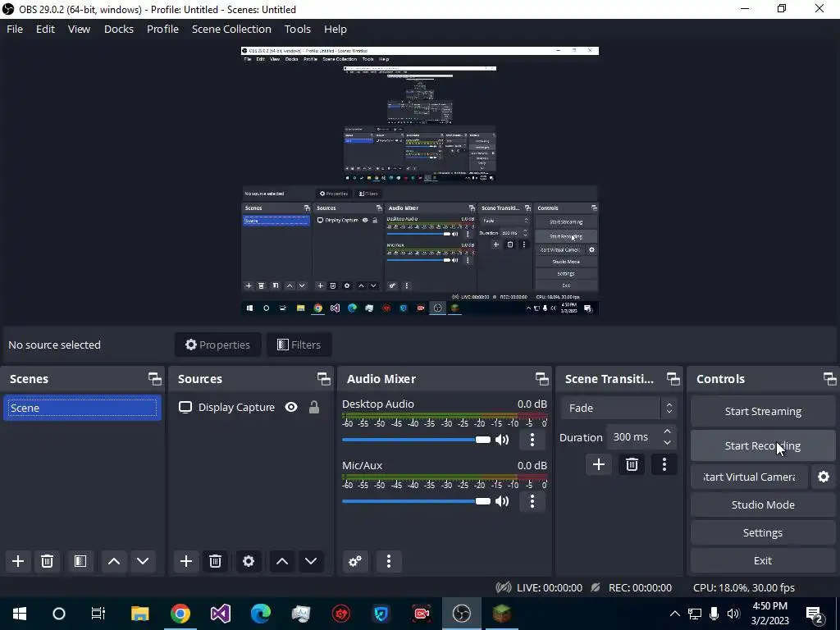Move scene up with arrow icon
The image size is (840, 630).
113,561
